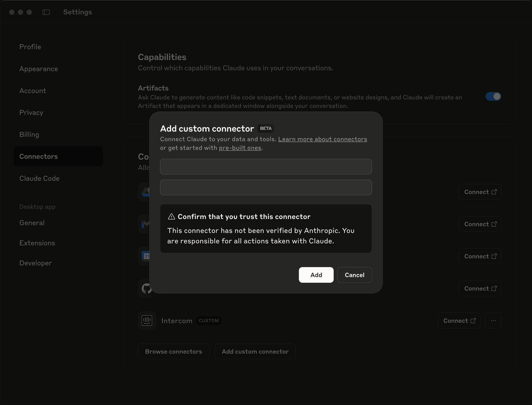Select the Developer settings section
Image resolution: width=532 pixels, height=405 pixels.
pyautogui.click(x=35, y=263)
